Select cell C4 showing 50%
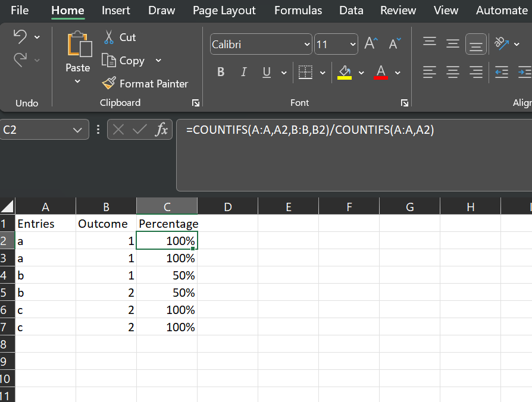The width and height of the screenshot is (532, 402). 167,275
